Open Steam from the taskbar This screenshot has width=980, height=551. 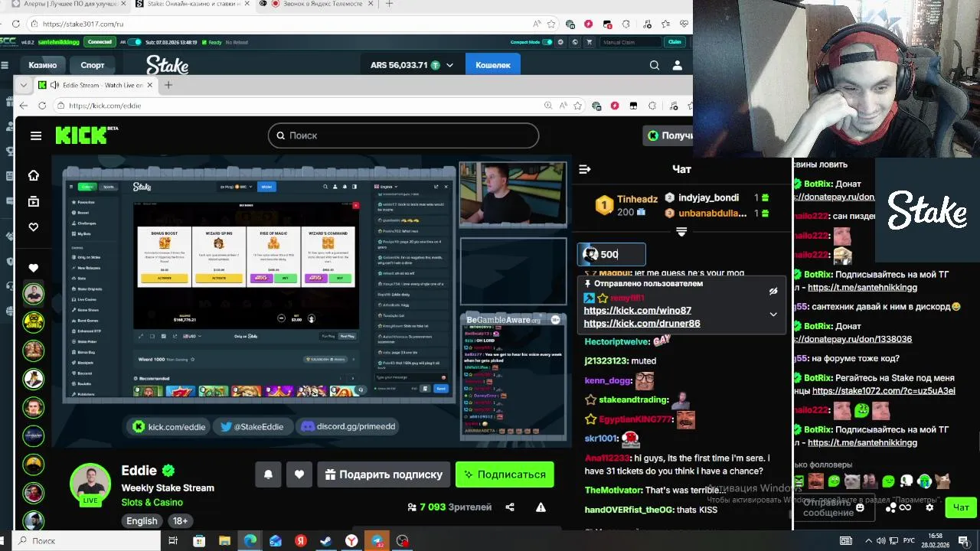[x=326, y=541]
